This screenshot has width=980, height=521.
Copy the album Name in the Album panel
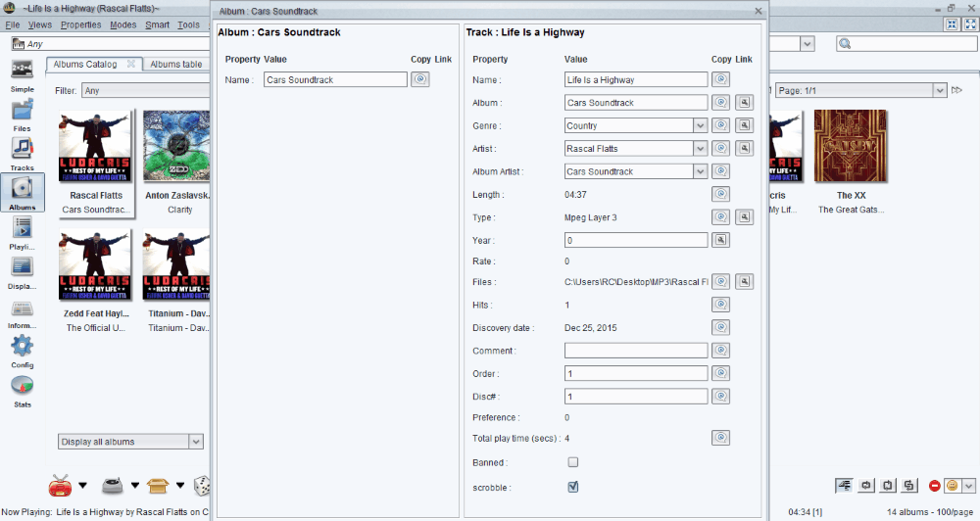click(x=420, y=79)
